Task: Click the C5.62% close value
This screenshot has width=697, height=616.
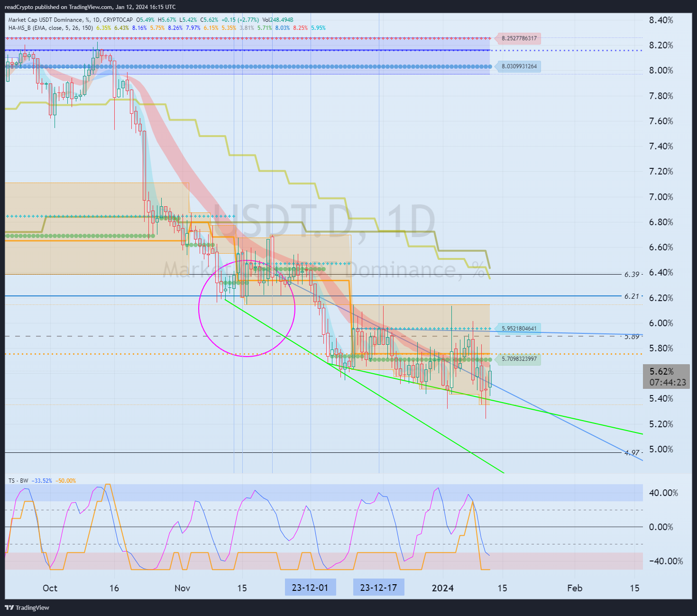Action: tap(209, 20)
